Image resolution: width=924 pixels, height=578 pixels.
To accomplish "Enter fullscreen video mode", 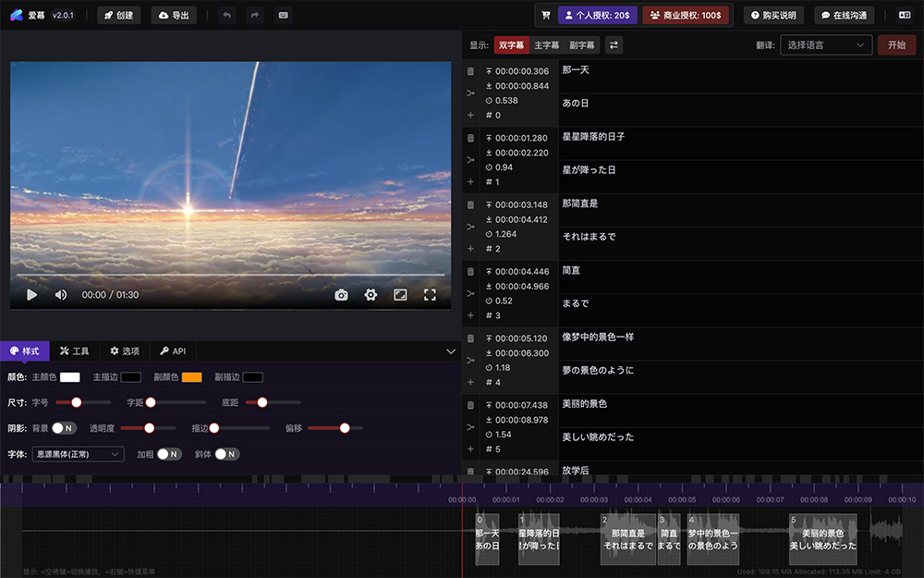I will [x=430, y=295].
